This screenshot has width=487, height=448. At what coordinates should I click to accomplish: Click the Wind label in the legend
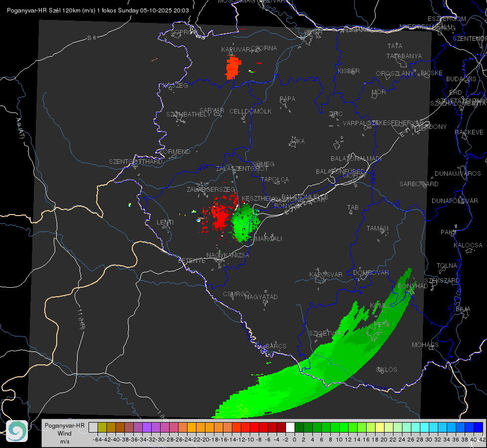point(65,434)
